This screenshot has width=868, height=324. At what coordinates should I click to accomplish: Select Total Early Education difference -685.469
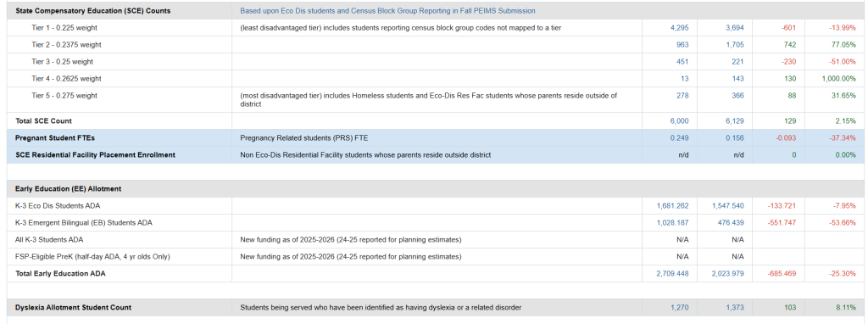click(x=782, y=274)
